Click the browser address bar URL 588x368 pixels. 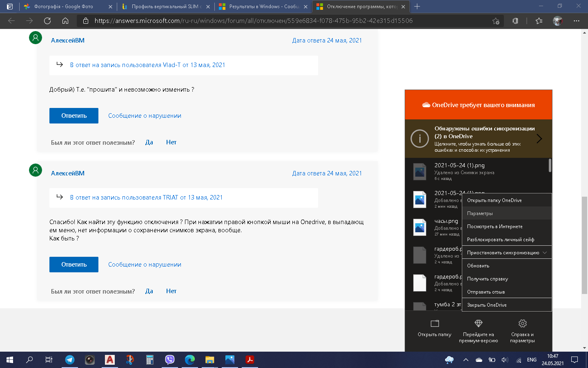[254, 21]
